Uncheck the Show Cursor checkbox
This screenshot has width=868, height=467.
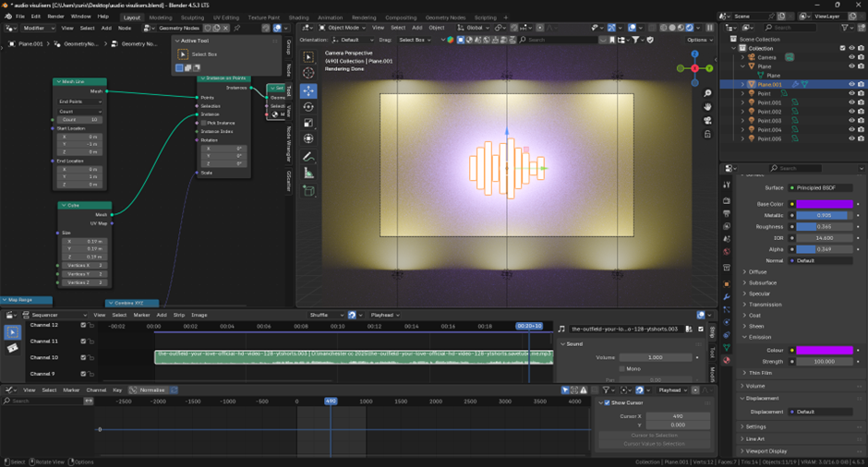[607, 402]
